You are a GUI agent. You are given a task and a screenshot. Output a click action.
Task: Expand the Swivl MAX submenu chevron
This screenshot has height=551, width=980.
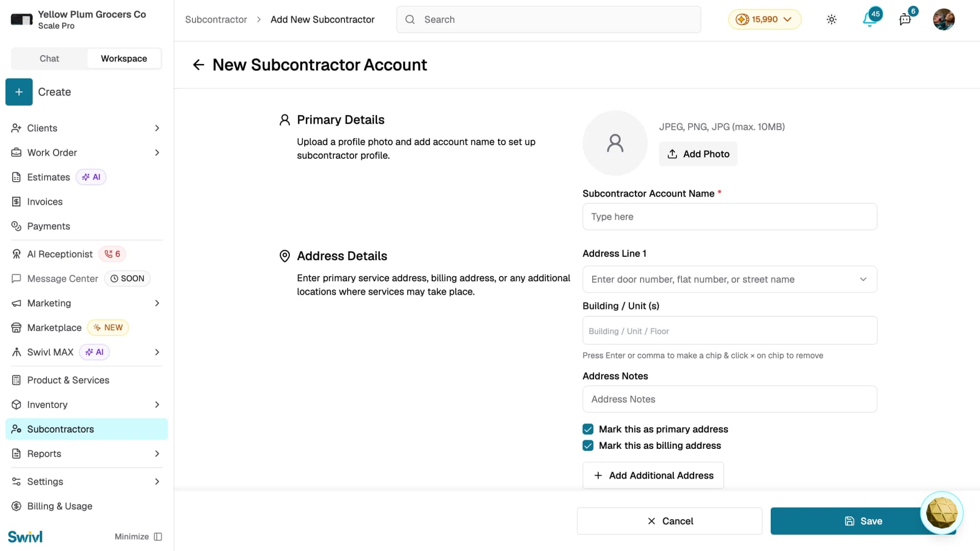(x=157, y=352)
